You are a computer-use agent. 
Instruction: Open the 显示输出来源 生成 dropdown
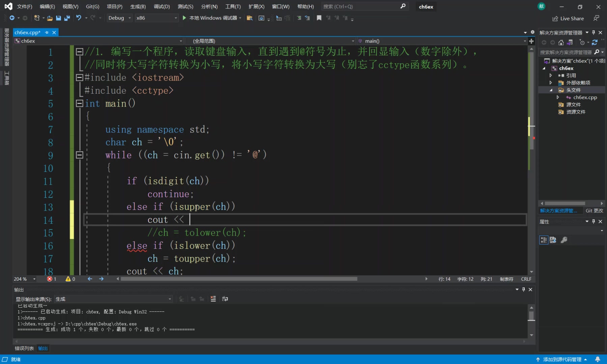click(x=114, y=299)
